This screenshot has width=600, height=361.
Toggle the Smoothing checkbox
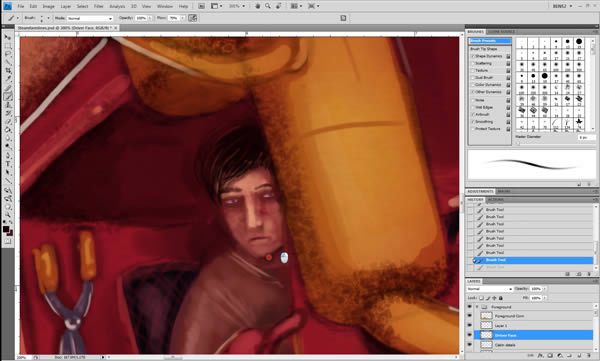tap(473, 122)
